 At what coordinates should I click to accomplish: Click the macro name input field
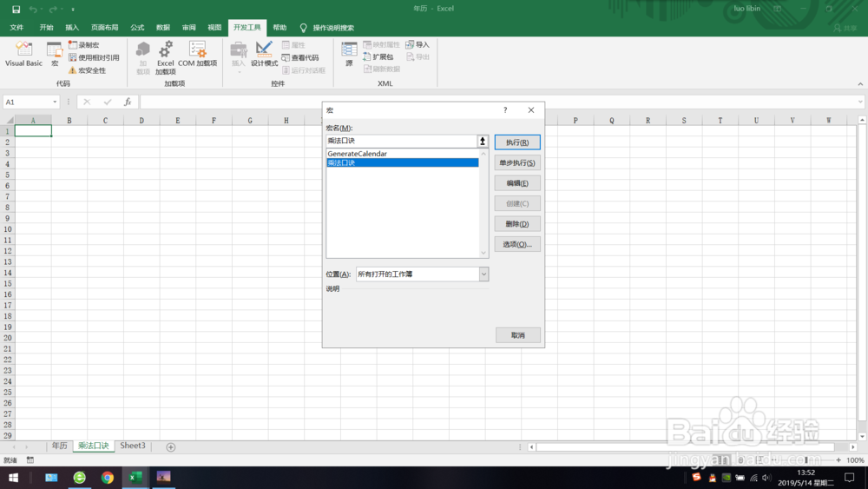click(x=401, y=141)
